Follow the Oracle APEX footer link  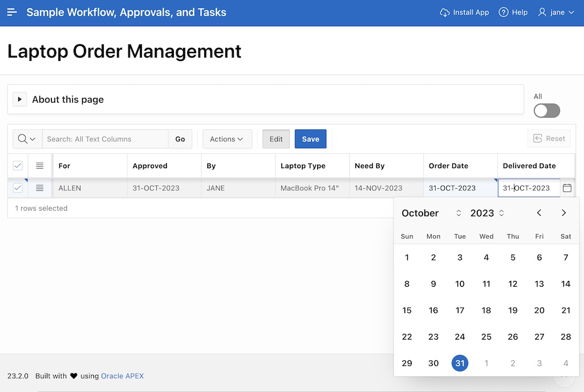pos(122,375)
